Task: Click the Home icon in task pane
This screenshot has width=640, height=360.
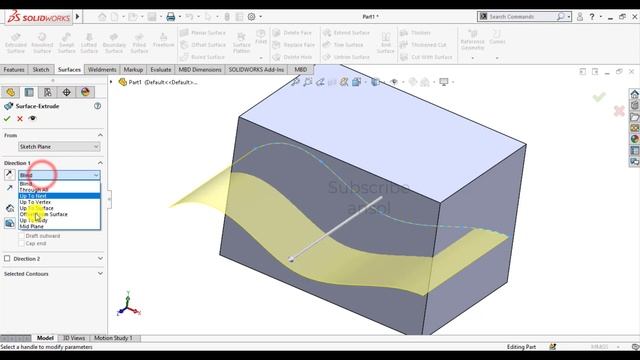Action: point(634,94)
